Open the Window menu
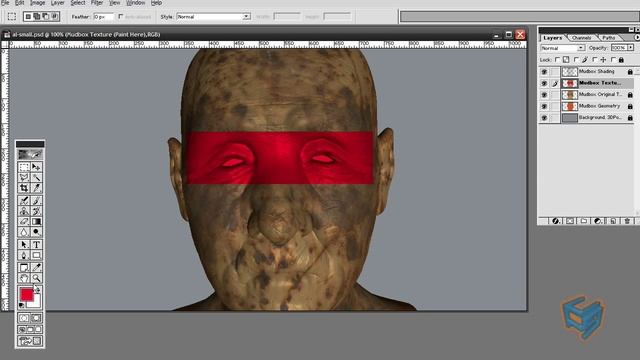 click(x=136, y=2)
